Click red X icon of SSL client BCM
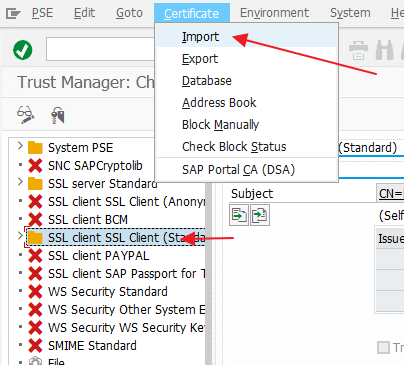The height and width of the screenshot is (365, 404). pyautogui.click(x=35, y=220)
